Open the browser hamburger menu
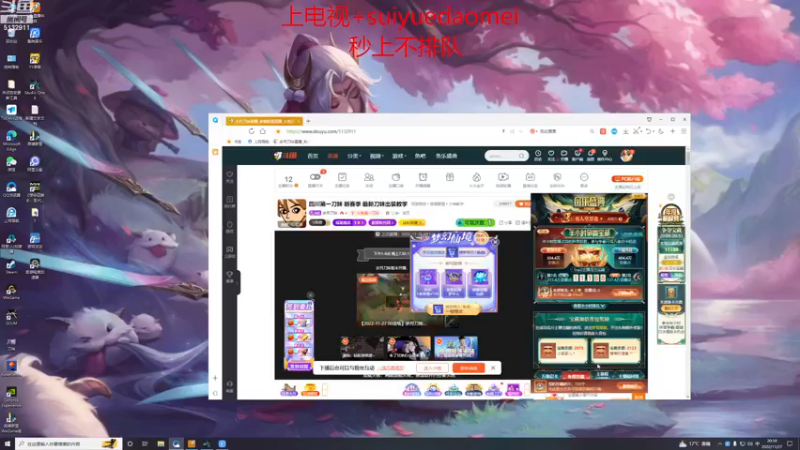This screenshot has width=800, height=450. click(x=684, y=131)
